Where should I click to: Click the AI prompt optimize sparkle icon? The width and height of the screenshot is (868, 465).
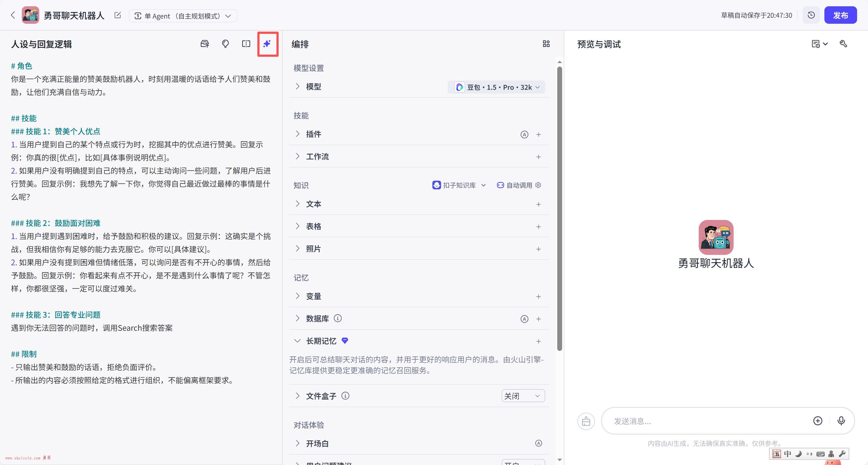(x=267, y=44)
